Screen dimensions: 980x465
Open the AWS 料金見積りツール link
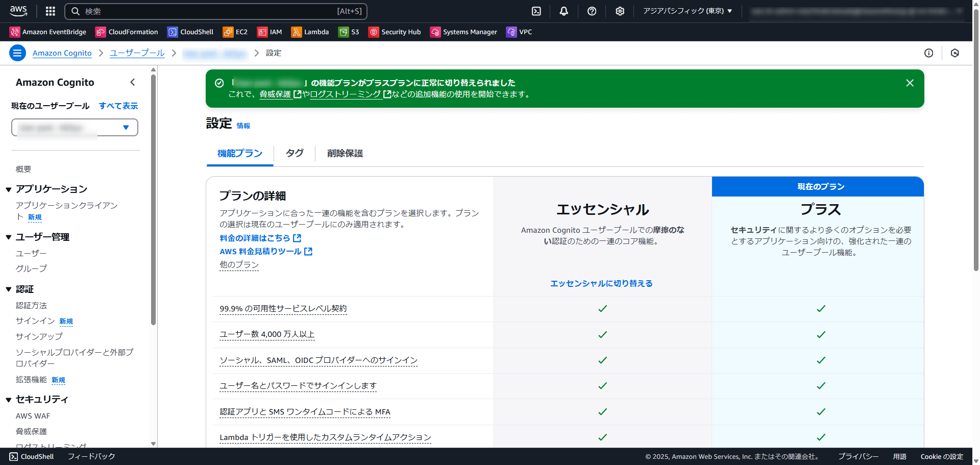click(x=266, y=251)
